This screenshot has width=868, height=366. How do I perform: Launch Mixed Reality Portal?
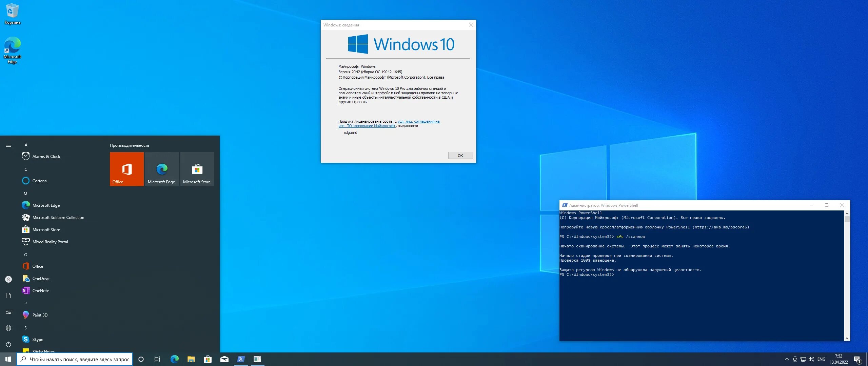point(50,242)
